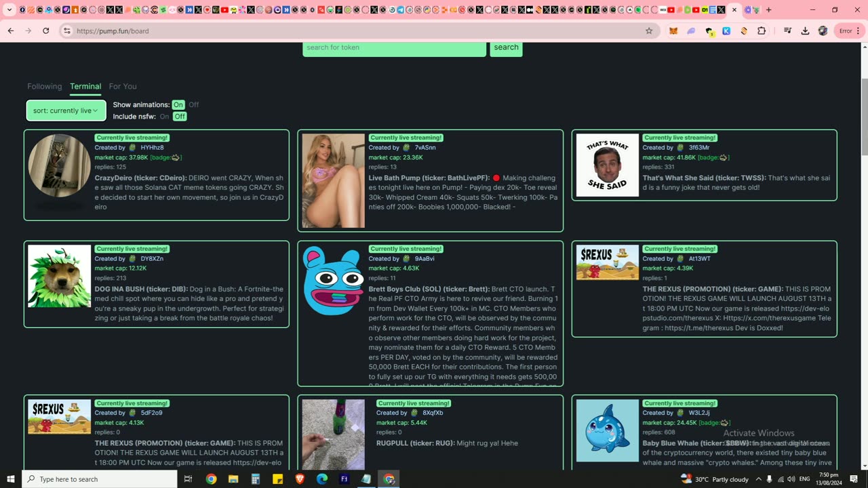This screenshot has width=868, height=488.
Task: Click the purple Phantom extension icon
Action: pyautogui.click(x=691, y=30)
